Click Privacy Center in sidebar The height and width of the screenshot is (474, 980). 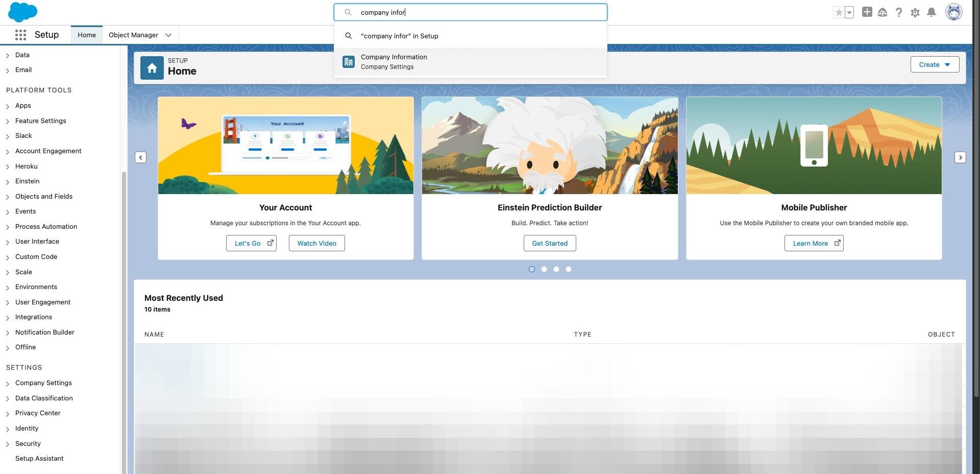click(x=38, y=413)
